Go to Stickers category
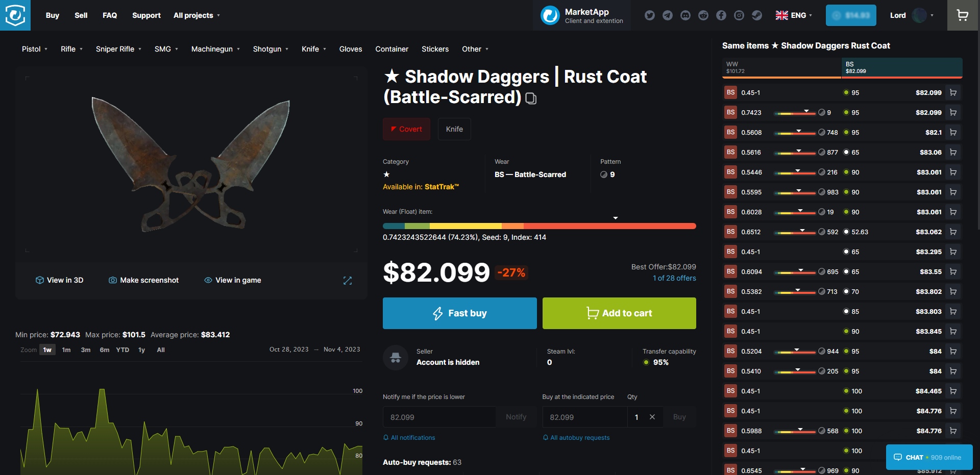 [435, 49]
